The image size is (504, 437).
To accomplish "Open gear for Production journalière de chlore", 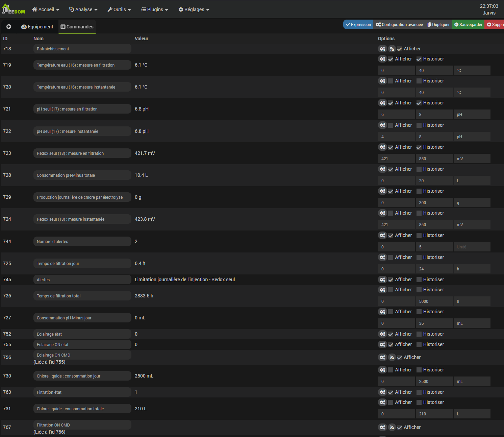I will click(382, 191).
